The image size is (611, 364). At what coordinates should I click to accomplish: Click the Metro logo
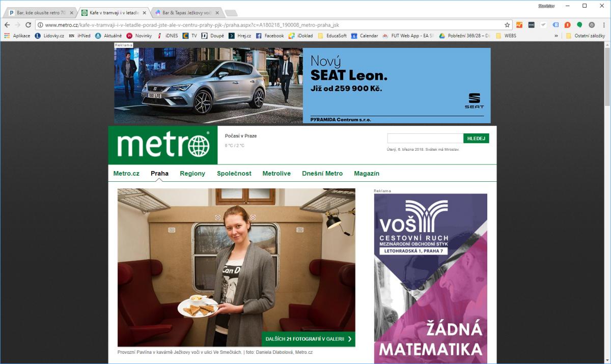[x=163, y=145]
